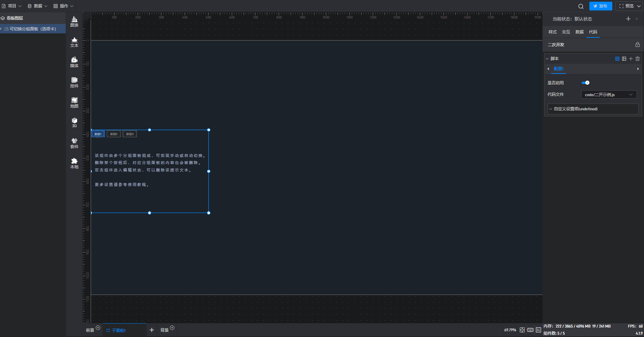The height and width of the screenshot is (337, 644).
Task: Open the 地图 map components panel
Action: (x=74, y=103)
